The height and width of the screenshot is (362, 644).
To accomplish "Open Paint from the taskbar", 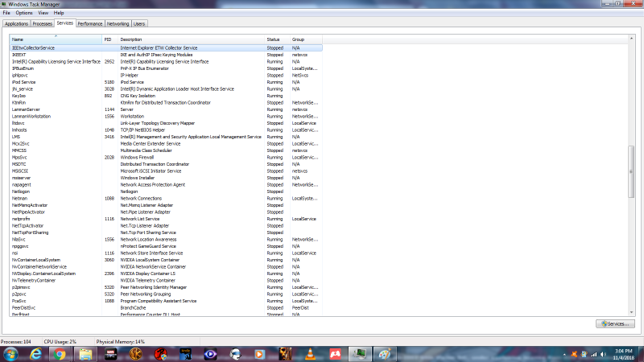I will pos(385,354).
